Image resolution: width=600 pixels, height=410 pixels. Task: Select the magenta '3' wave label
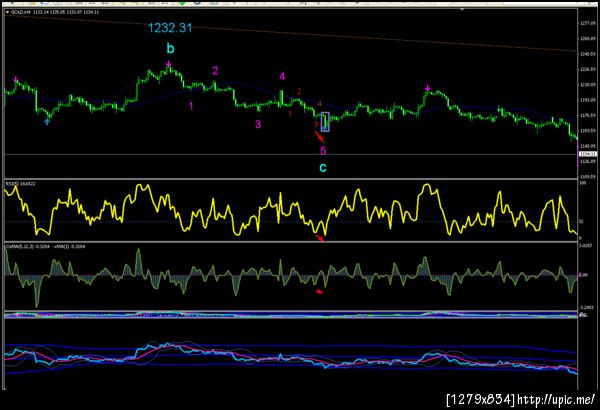(x=258, y=124)
